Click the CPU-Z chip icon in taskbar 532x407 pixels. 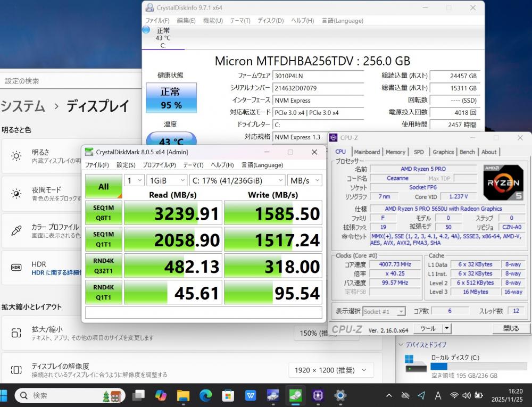318,395
